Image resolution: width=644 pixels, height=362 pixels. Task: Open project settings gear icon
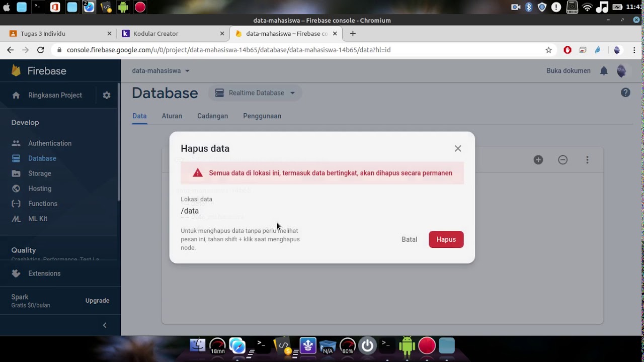point(107,95)
